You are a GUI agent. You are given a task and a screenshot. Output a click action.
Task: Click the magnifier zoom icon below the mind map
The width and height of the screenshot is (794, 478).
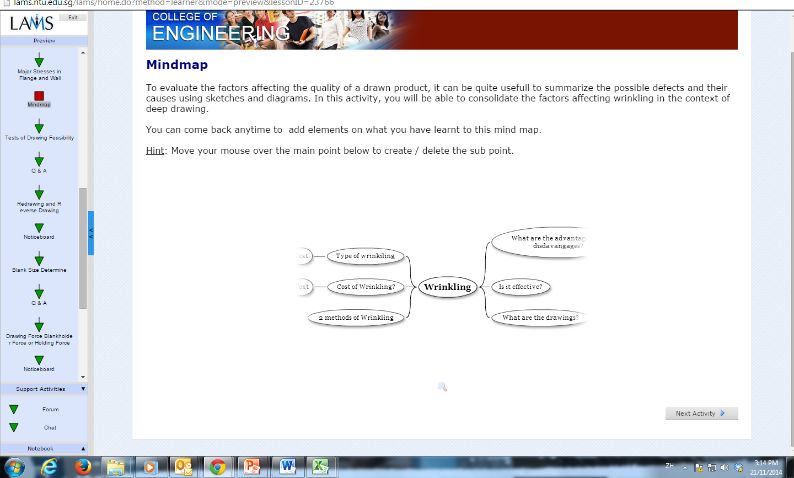click(442, 387)
